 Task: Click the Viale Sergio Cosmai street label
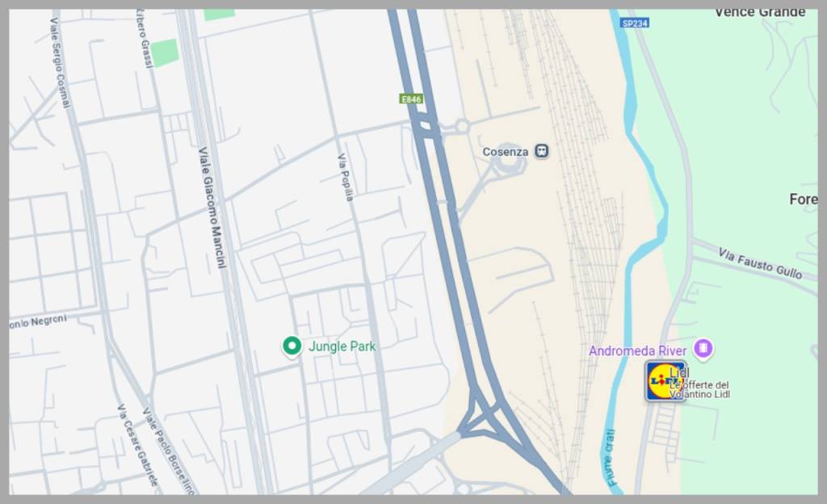coord(60,62)
